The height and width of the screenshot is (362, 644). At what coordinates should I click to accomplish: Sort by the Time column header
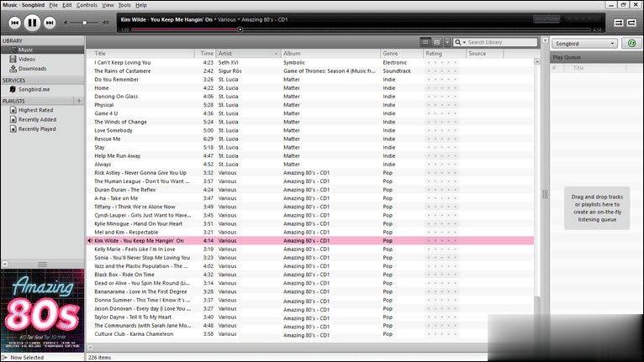tap(205, 54)
